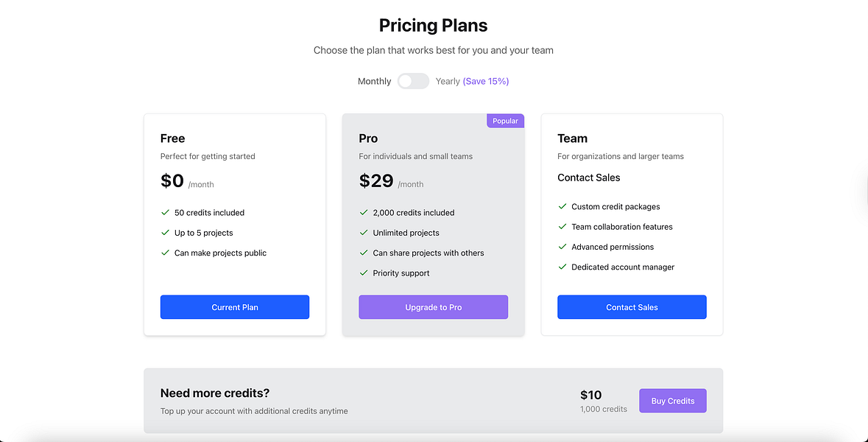
Task: Click the checkmark beside "2,000 credits included"
Action: tap(364, 212)
